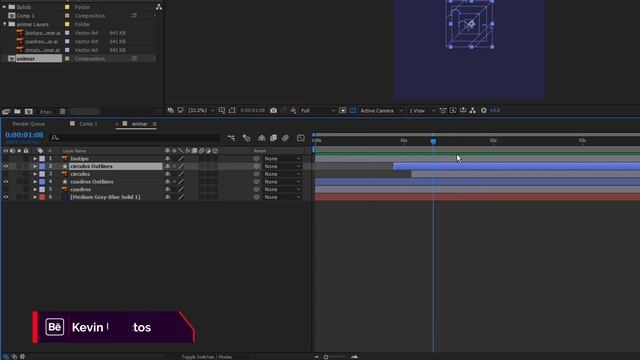Toggle the transparency grid icon

[x=353, y=111]
